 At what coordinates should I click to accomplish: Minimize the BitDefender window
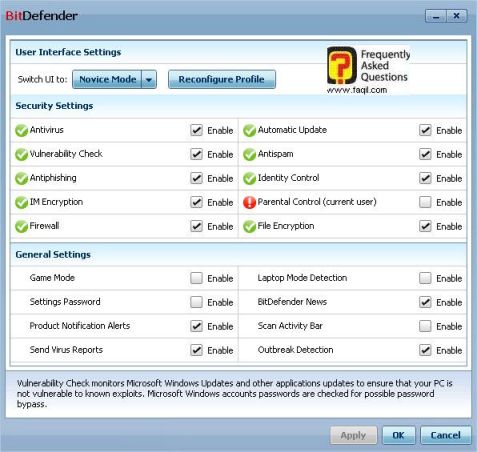point(436,16)
